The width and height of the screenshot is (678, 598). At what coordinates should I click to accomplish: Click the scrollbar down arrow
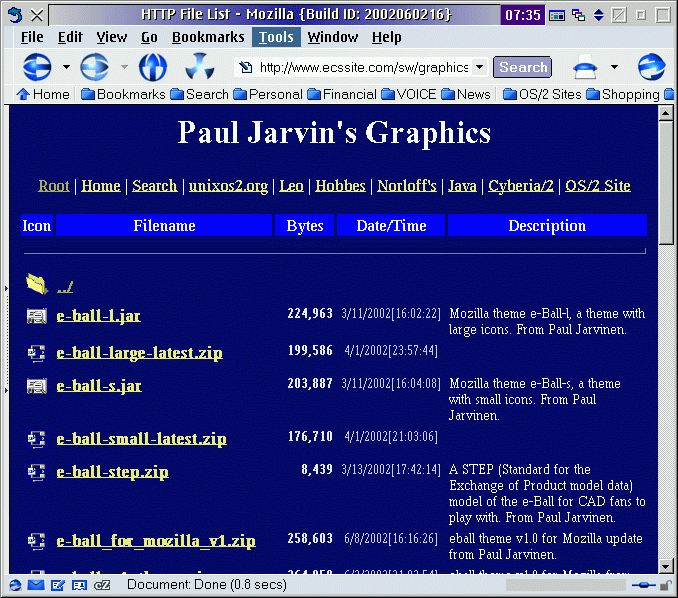665,566
